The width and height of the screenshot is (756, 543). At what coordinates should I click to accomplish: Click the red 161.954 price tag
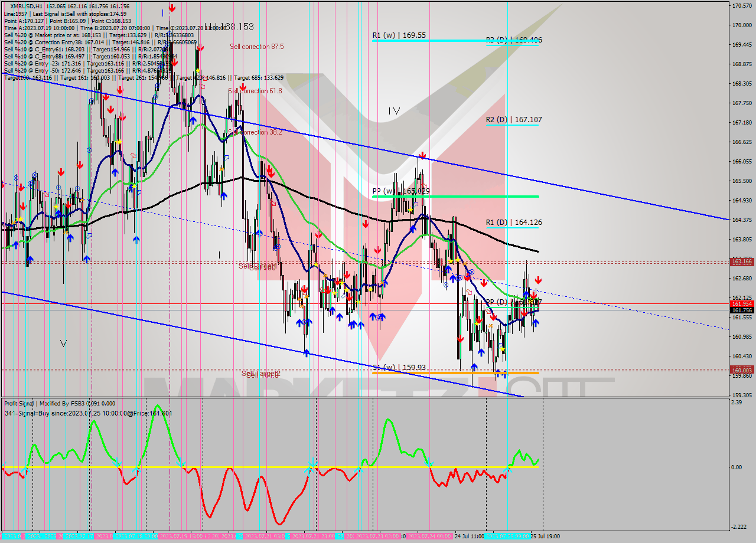point(741,303)
